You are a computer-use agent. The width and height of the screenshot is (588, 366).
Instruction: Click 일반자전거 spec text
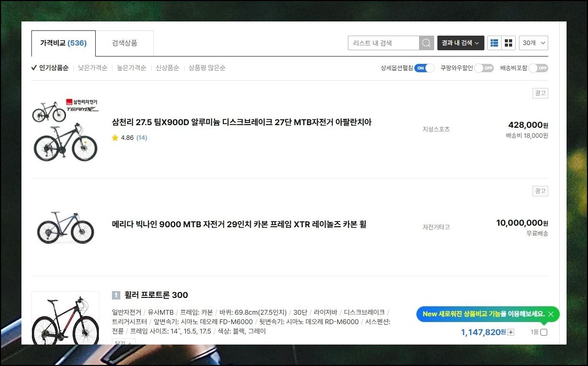coord(127,312)
